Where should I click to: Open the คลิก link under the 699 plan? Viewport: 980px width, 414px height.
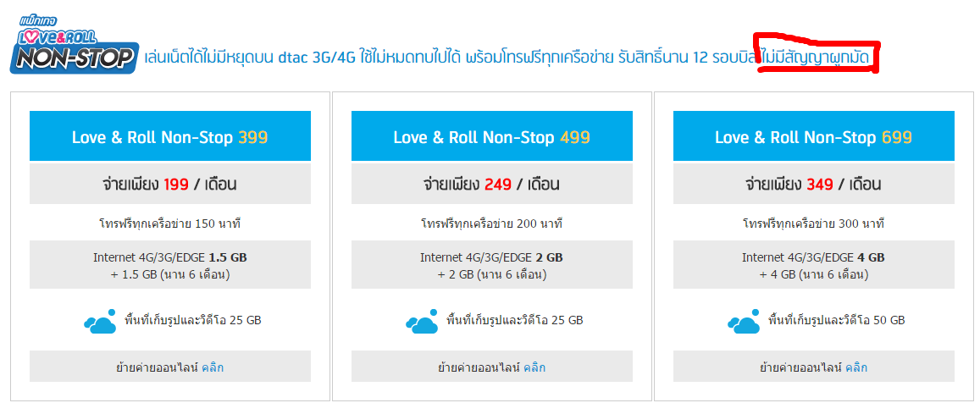coord(856,367)
